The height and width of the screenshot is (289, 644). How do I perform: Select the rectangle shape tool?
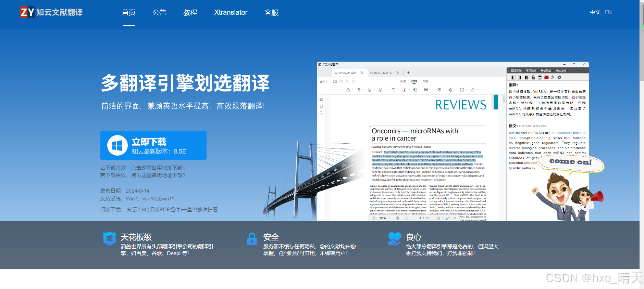462,90
